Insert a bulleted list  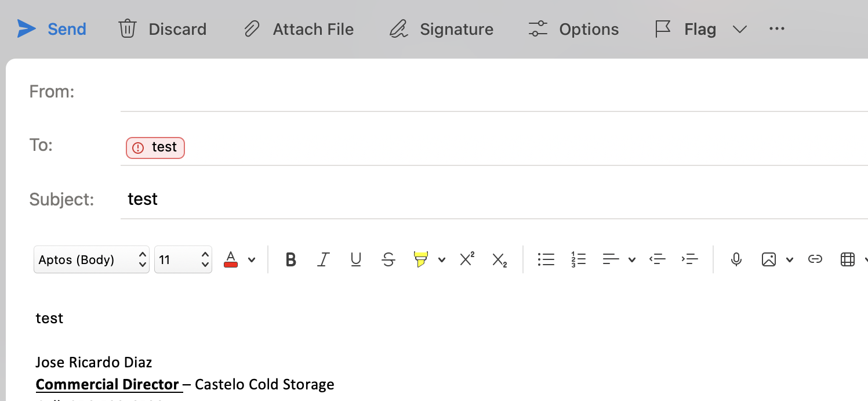coord(546,259)
